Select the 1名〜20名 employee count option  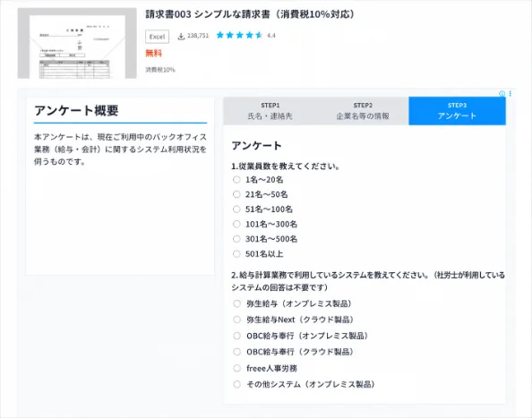pos(236,180)
